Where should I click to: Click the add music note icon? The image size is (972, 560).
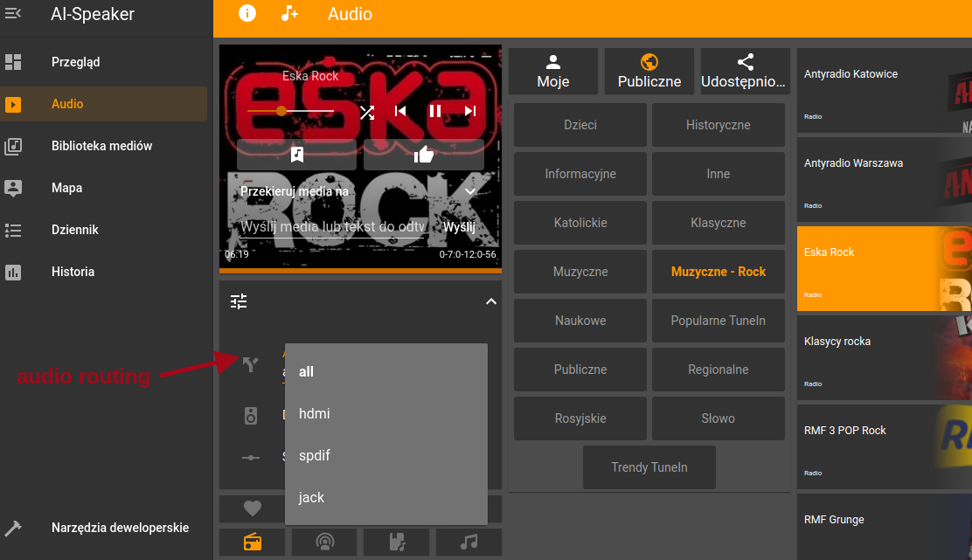(289, 14)
